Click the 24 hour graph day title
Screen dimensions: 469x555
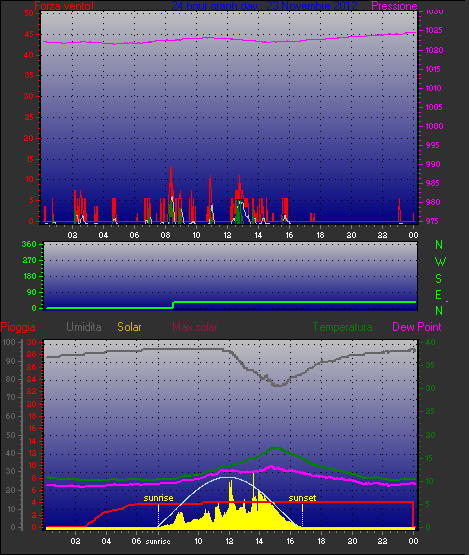pos(264,6)
